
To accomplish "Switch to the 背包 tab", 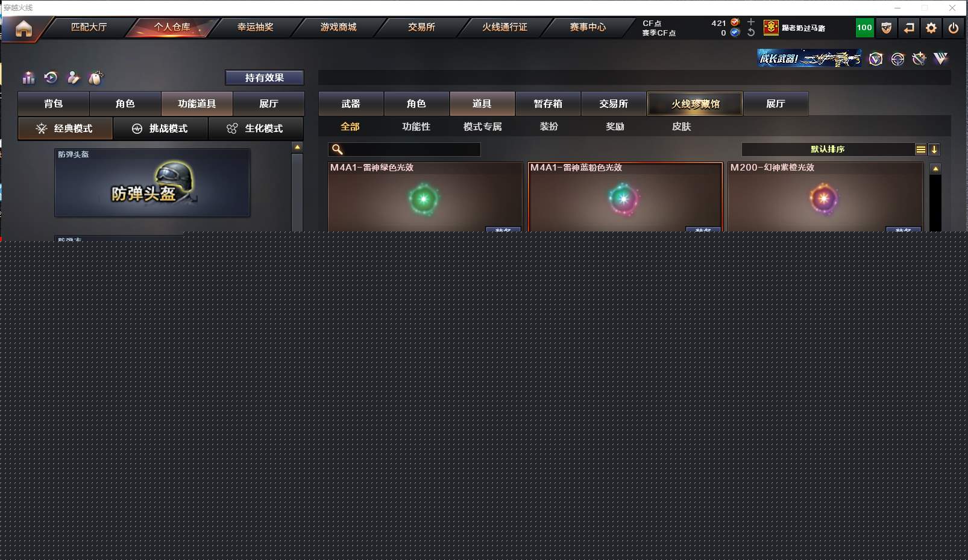I will [54, 104].
